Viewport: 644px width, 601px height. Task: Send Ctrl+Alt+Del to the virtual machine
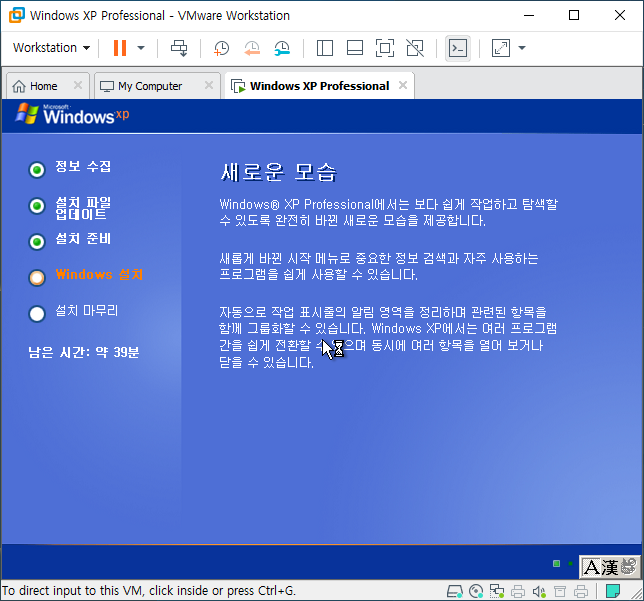coord(179,48)
